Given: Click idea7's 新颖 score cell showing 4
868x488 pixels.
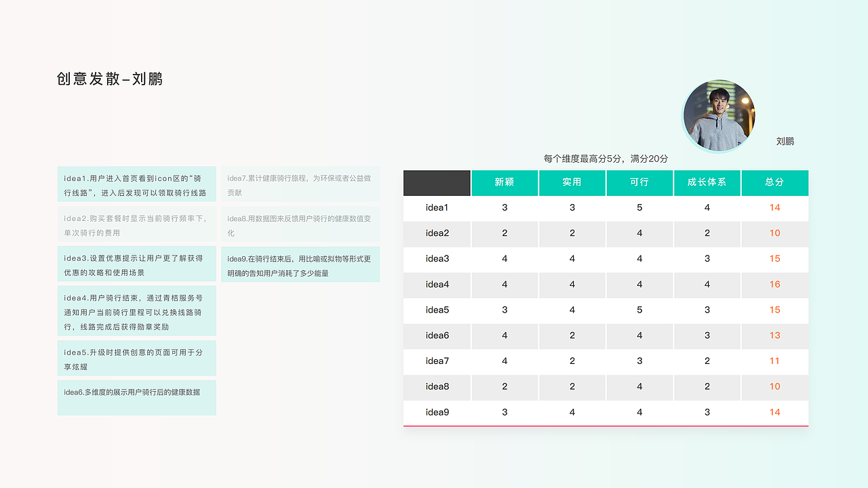Looking at the screenshot, I should click(504, 361).
